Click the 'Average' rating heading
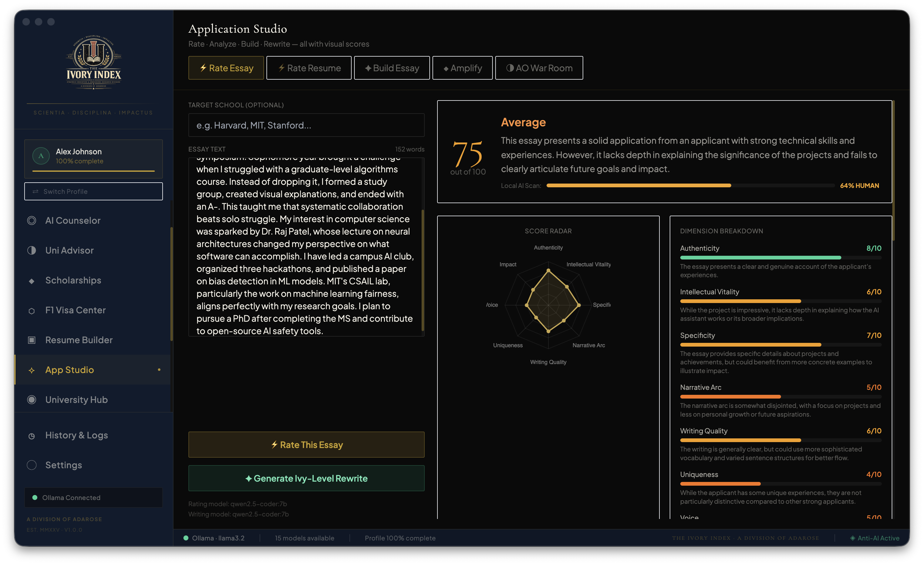Image resolution: width=924 pixels, height=565 pixels. click(x=523, y=122)
